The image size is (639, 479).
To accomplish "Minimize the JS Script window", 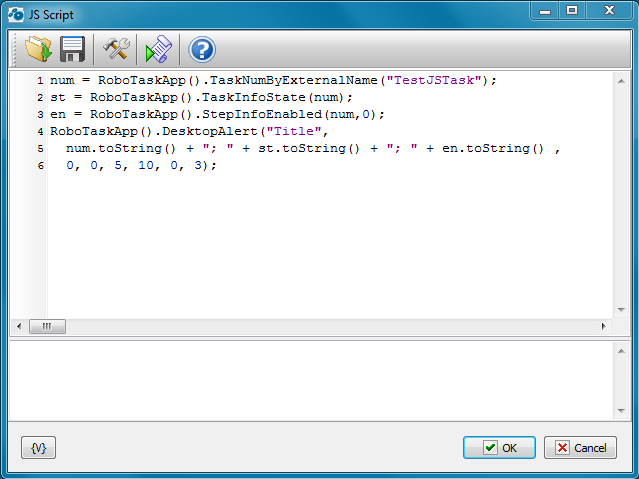I will pyautogui.click(x=545, y=11).
